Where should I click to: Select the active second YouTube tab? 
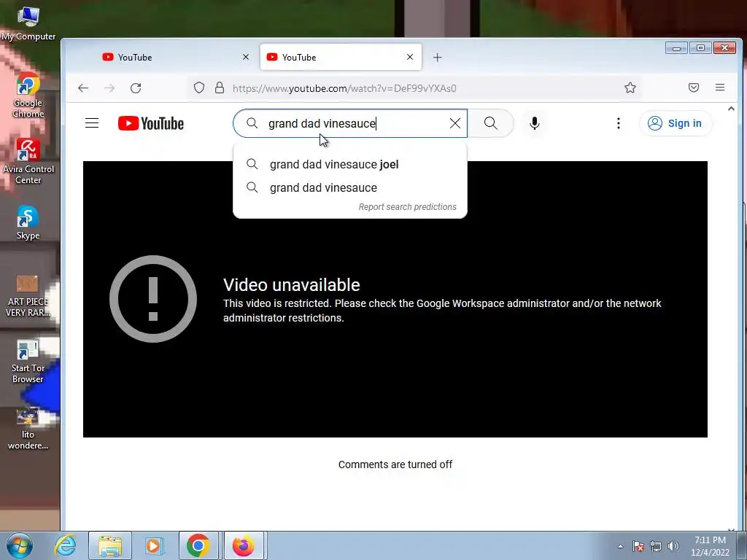tap(341, 57)
